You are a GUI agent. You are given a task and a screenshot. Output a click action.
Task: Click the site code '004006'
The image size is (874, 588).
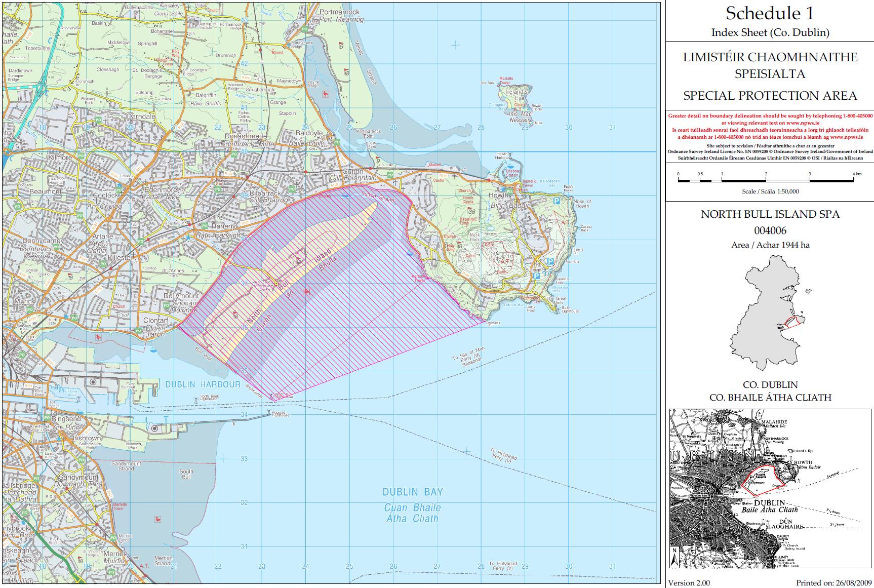click(x=770, y=230)
